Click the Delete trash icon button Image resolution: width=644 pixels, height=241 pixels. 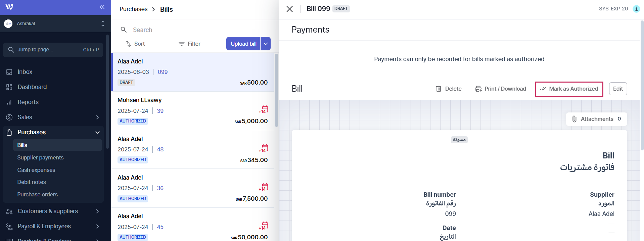pyautogui.click(x=439, y=89)
